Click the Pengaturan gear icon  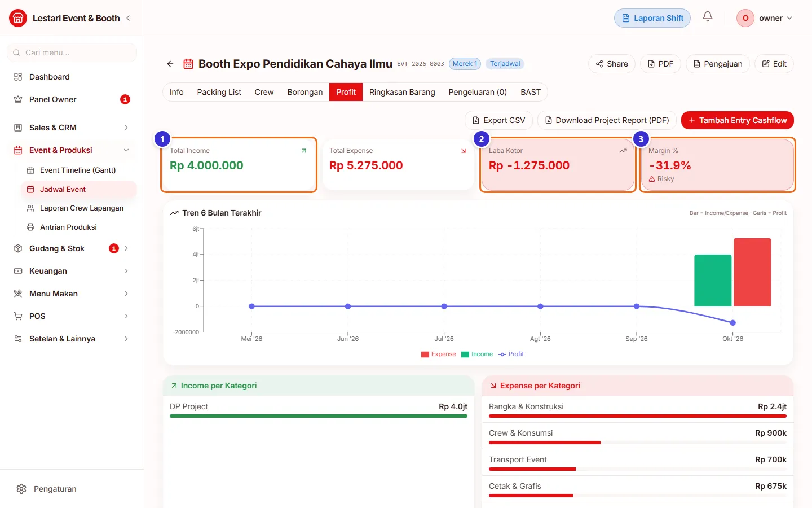coord(21,489)
